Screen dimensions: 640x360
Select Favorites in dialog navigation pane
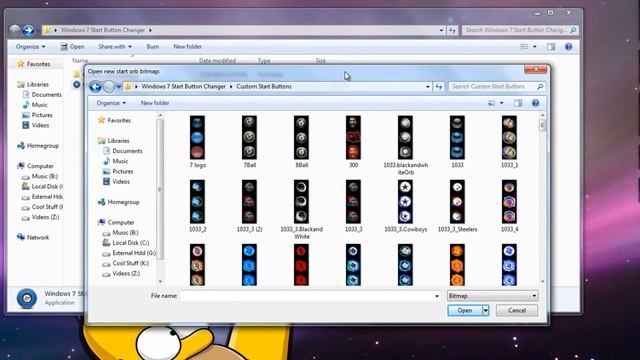coord(114,120)
